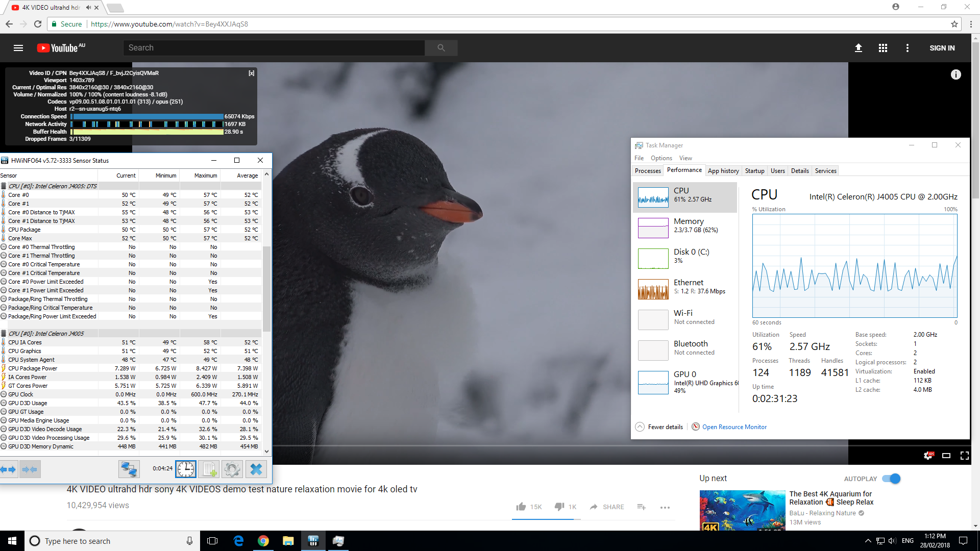Switch to the App history tab
The width and height of the screenshot is (980, 551).
(x=723, y=171)
